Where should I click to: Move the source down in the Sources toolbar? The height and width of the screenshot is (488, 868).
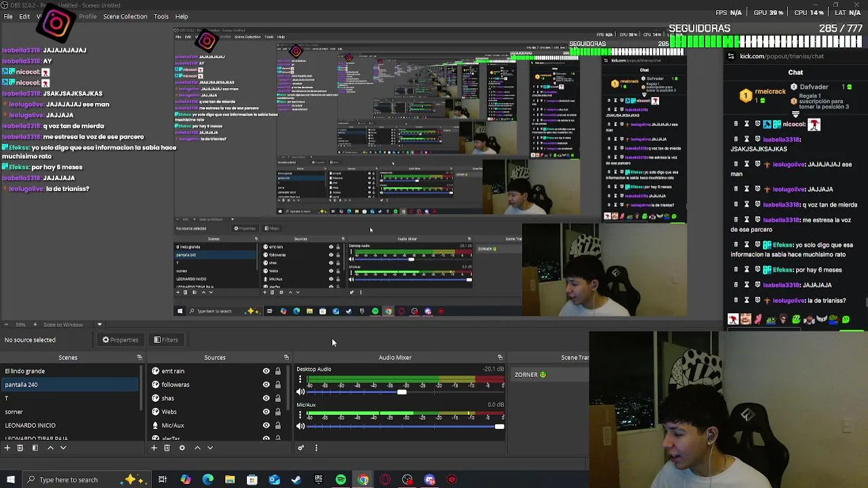click(x=210, y=447)
